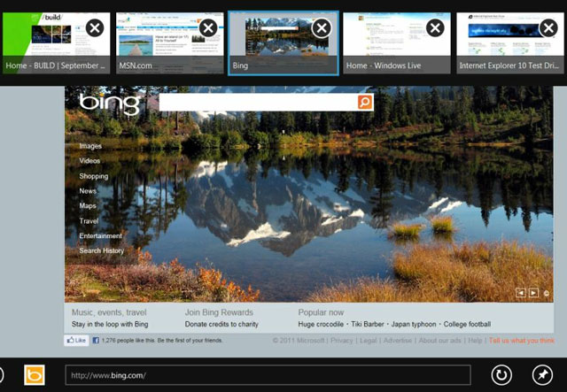Open Internet Explorer 10 Test Drive tab
Screen dimensions: 567x392
[510, 43]
